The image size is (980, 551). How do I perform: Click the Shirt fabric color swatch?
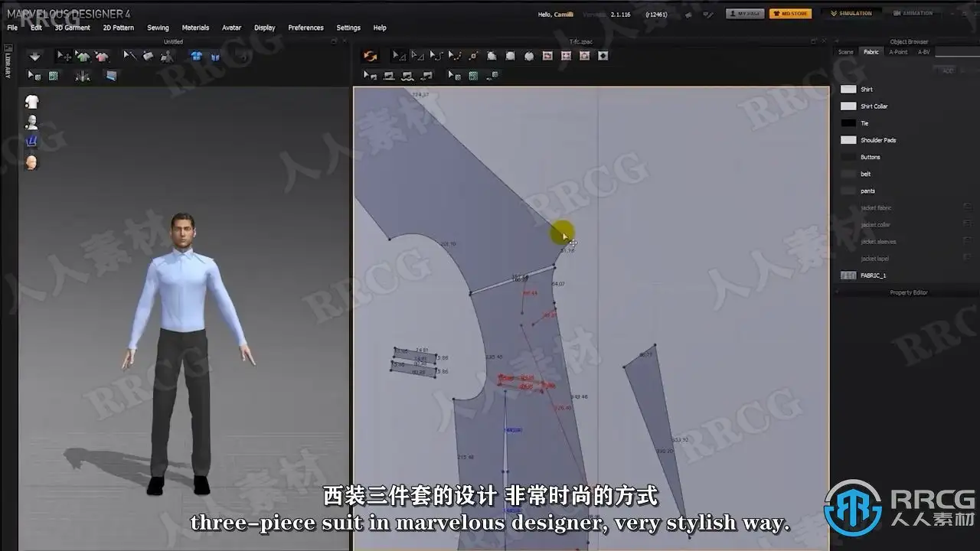848,90
